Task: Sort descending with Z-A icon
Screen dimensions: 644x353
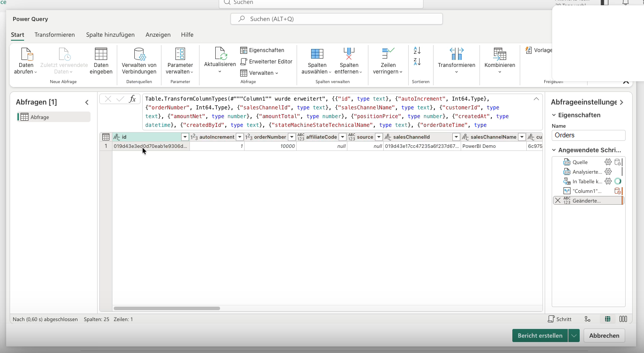Action: coord(417,62)
